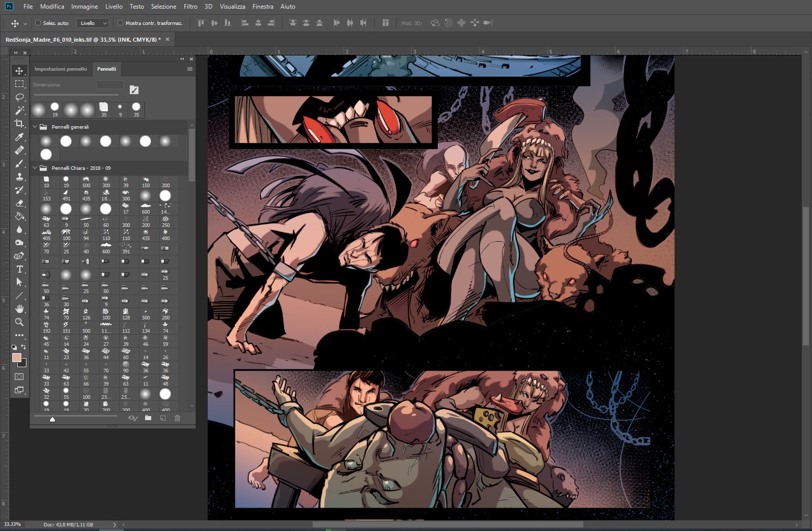
Task: Select the Path Selection arrow tool
Action: coord(19,282)
